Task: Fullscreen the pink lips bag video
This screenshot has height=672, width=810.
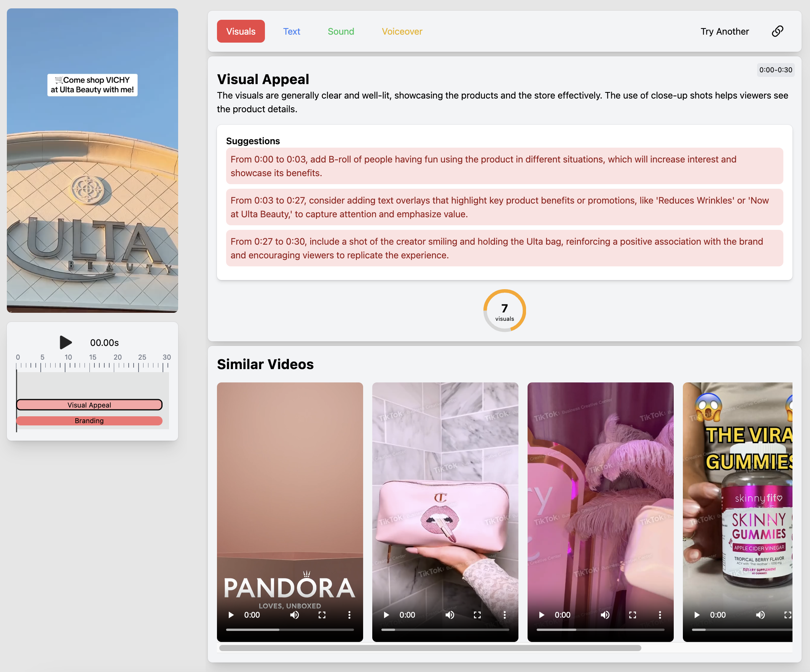Action: 478,615
